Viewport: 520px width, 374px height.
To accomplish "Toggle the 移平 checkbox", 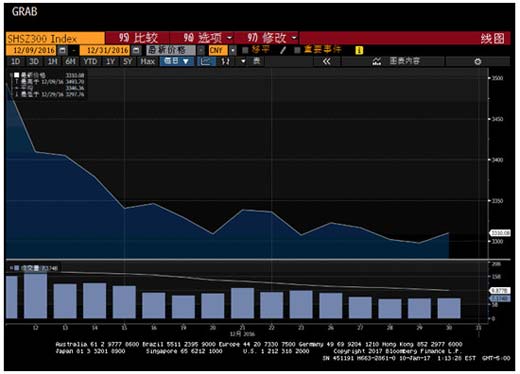I will coord(245,50).
